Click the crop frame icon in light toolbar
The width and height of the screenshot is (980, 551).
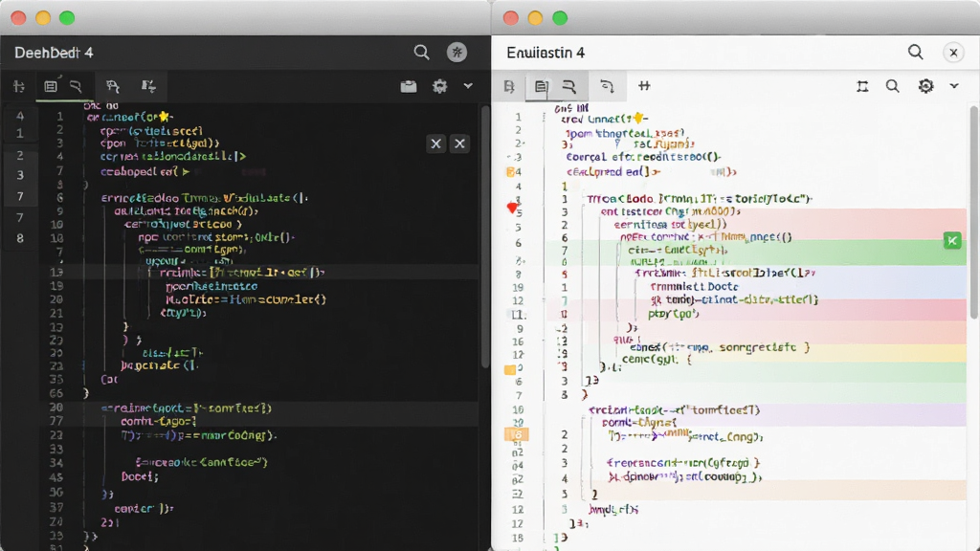point(862,86)
